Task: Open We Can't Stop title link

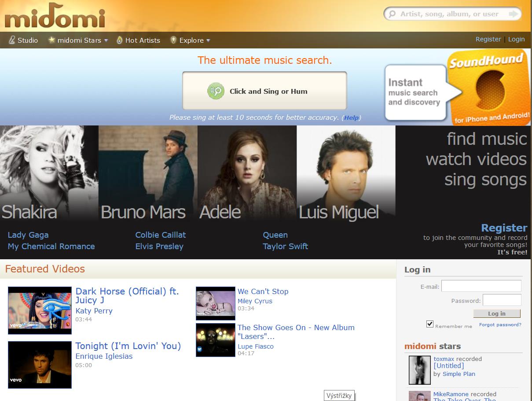Action: click(263, 291)
